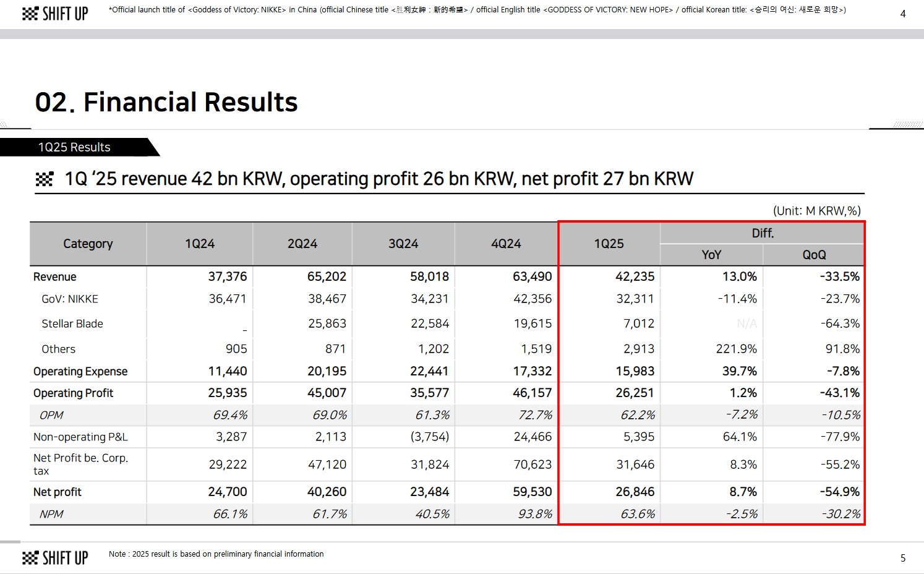Click the revenue QoQ value -33.5%
The height and width of the screenshot is (574, 924).
[840, 276]
